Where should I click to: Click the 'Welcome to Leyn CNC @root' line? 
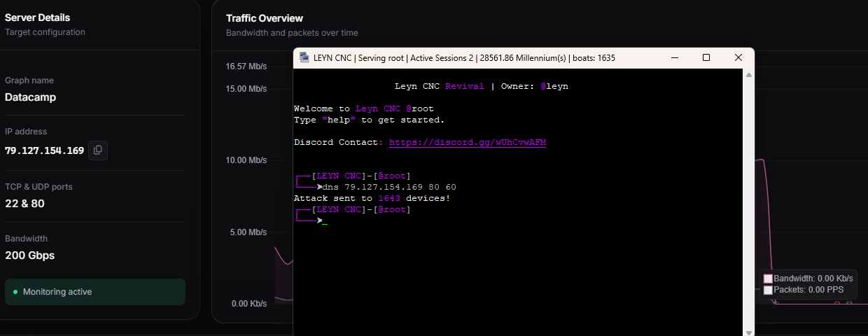[x=364, y=108]
